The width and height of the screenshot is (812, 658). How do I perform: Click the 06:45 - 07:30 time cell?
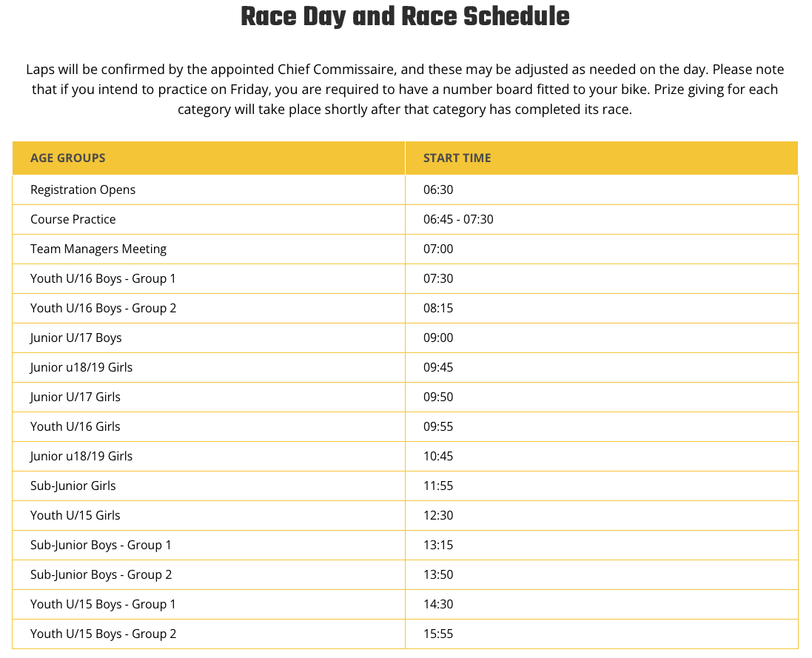458,219
